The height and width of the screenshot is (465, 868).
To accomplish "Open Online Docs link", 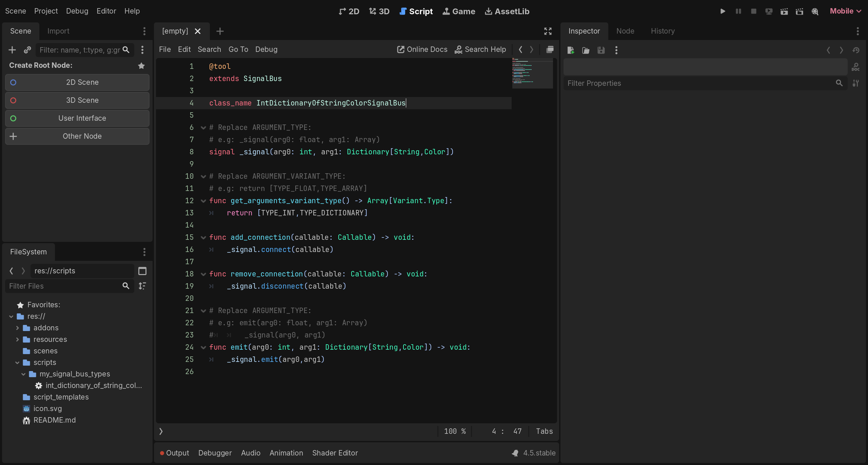I will coord(422,50).
